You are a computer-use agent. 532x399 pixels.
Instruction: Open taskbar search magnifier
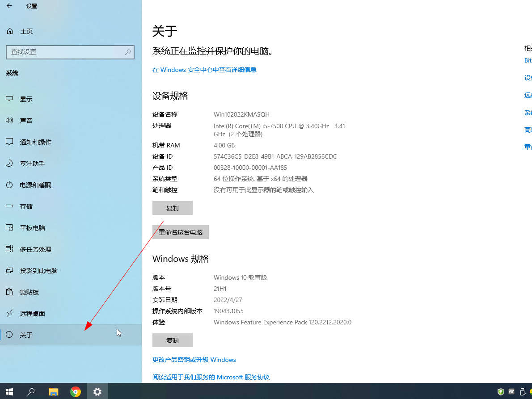click(31, 391)
